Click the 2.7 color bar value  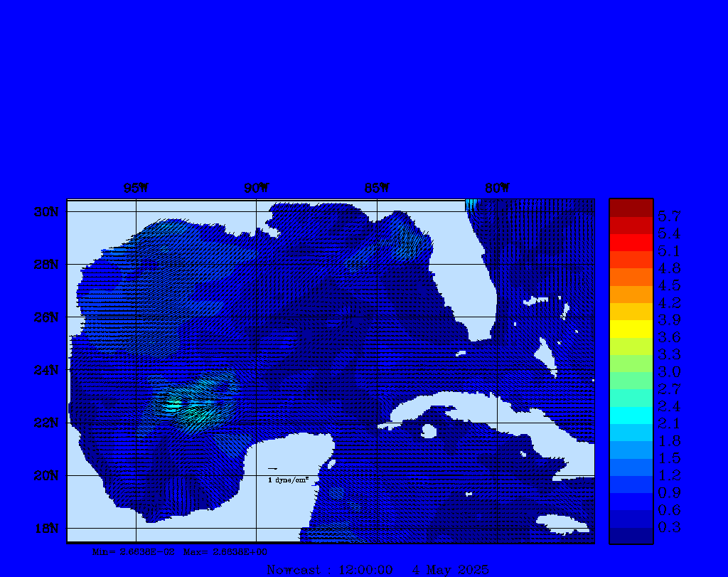[x=669, y=389]
